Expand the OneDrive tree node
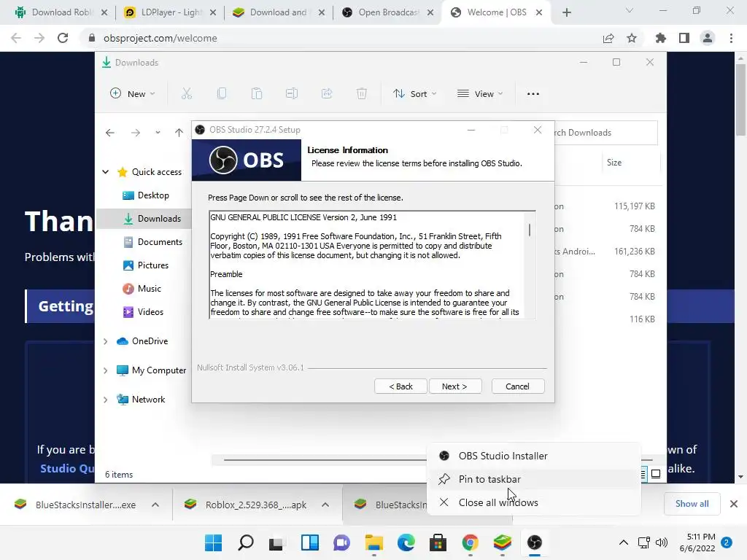Viewport: 747px width, 560px height. coord(106,341)
